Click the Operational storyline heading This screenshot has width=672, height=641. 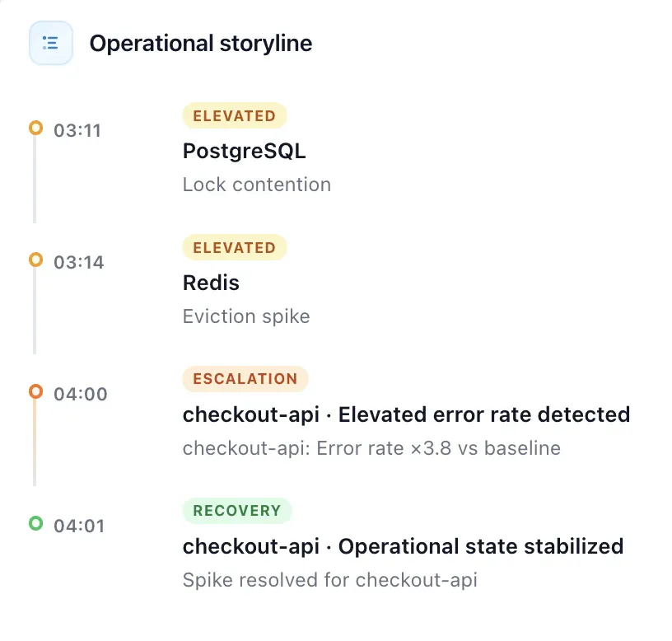201,44
